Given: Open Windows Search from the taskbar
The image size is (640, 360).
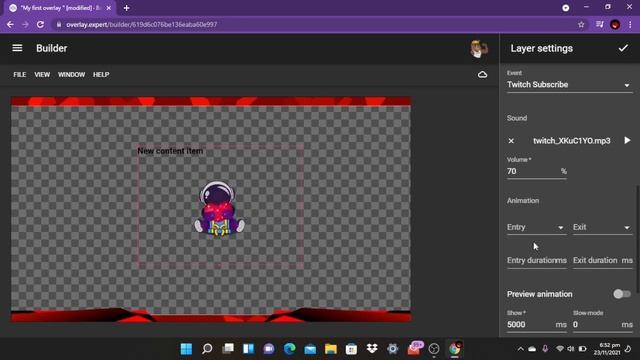Looking at the screenshot, I should click(x=207, y=349).
